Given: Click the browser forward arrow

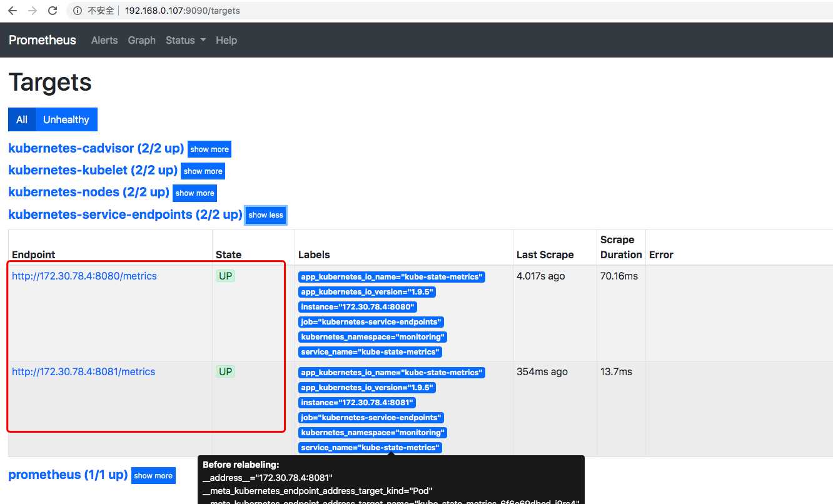Looking at the screenshot, I should click(x=33, y=11).
